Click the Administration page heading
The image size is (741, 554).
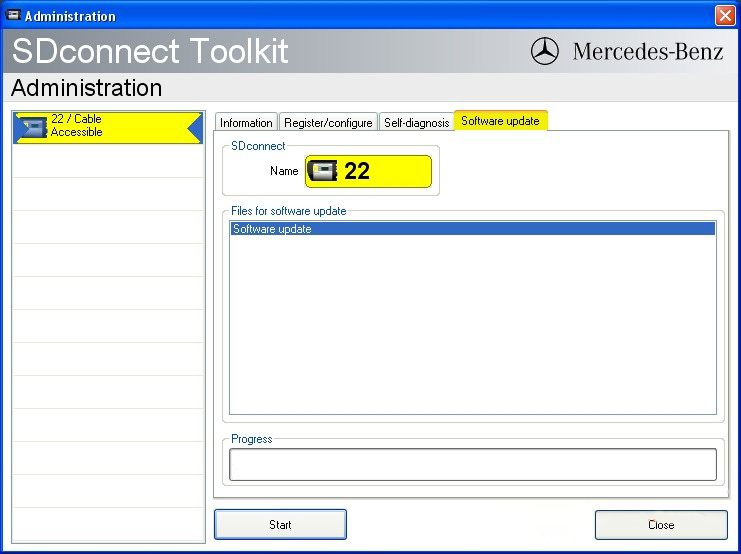click(86, 87)
